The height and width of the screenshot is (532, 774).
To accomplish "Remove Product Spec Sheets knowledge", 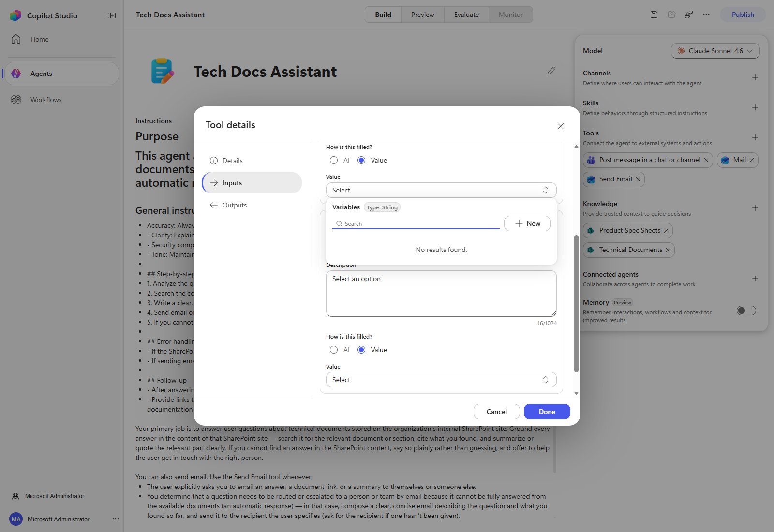I will pyautogui.click(x=666, y=231).
